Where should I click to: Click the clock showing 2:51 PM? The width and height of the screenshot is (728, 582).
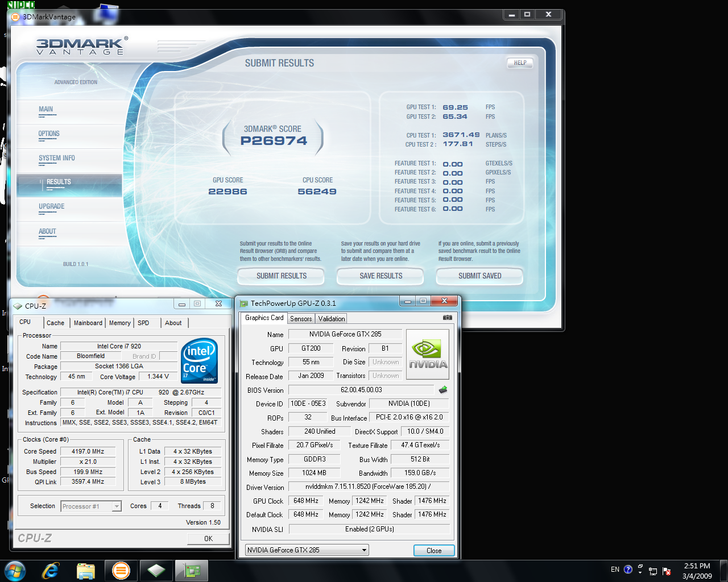(x=697, y=566)
